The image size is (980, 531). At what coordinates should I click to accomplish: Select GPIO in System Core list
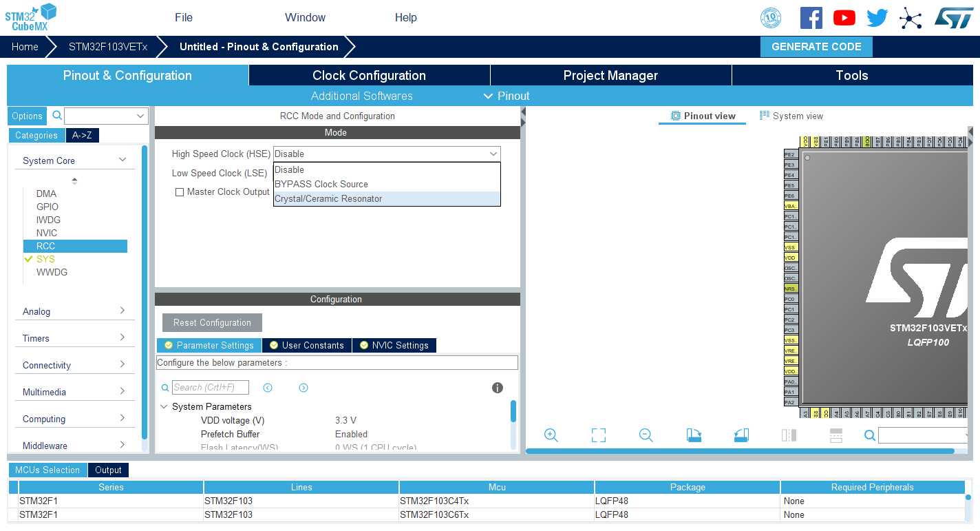[47, 207]
